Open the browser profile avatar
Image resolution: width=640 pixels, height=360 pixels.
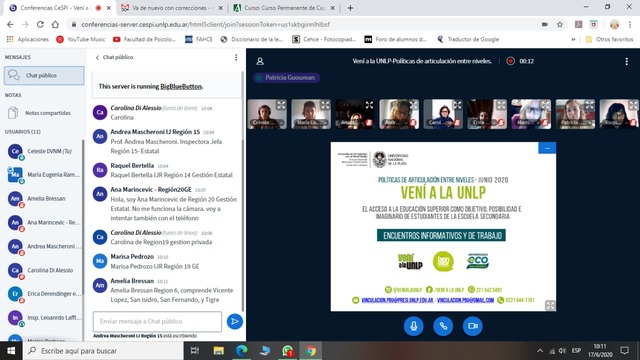click(614, 24)
